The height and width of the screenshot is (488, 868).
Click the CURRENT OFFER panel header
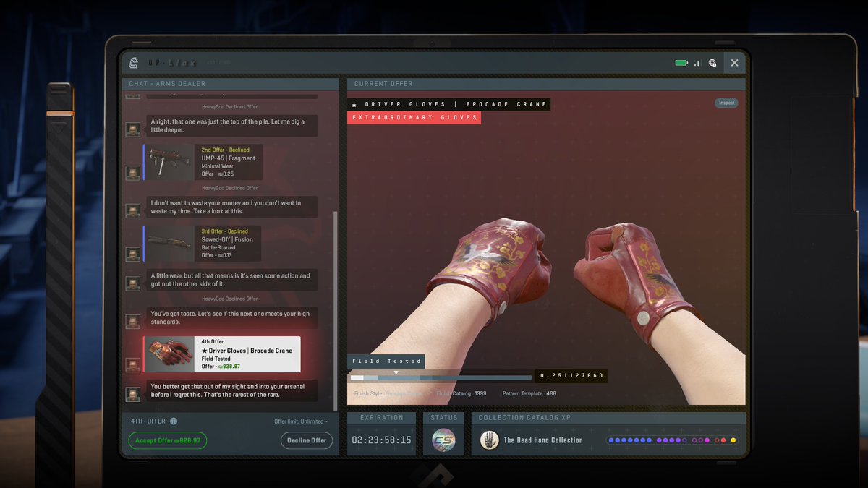pyautogui.click(x=546, y=84)
